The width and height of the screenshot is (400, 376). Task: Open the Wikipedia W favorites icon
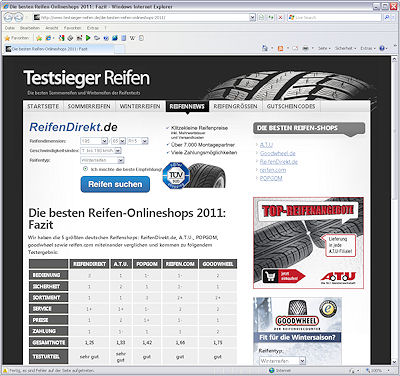pyautogui.click(x=132, y=38)
